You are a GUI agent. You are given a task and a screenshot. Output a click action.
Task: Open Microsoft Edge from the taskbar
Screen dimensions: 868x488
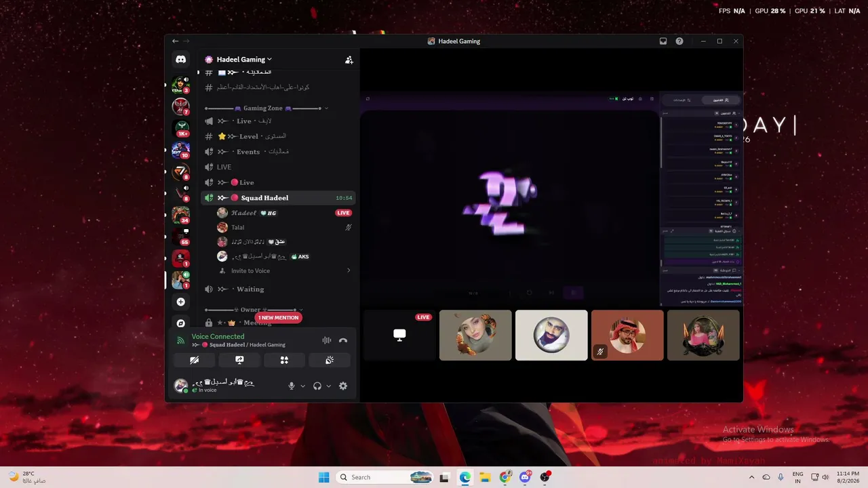tap(465, 477)
